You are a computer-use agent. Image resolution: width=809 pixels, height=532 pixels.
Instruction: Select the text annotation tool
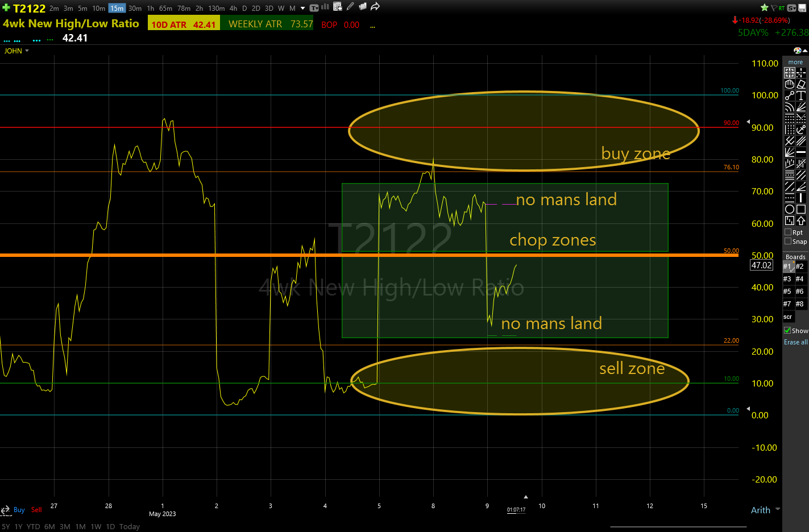pyautogui.click(x=801, y=95)
